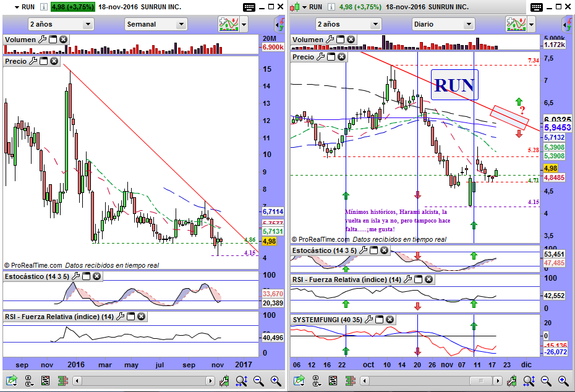The width and height of the screenshot is (575, 392).
Task: Maximize the Volumen panel in the Diario chart
Action: point(341,39)
